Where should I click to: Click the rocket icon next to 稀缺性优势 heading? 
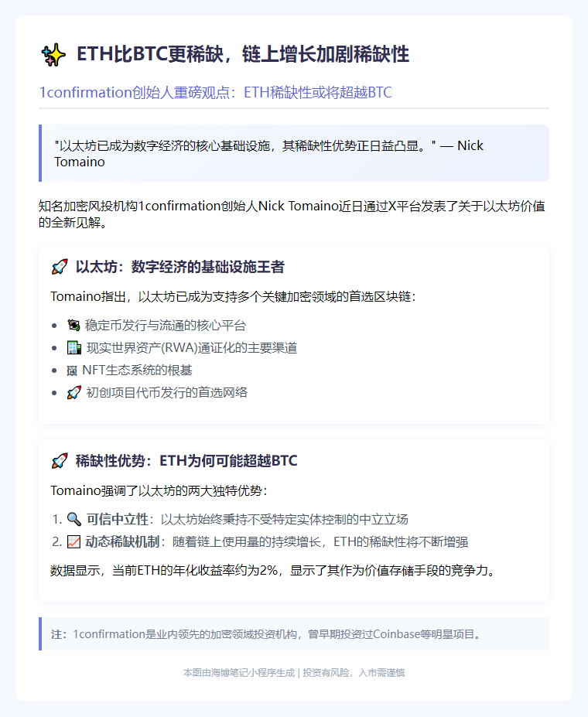coord(60,460)
